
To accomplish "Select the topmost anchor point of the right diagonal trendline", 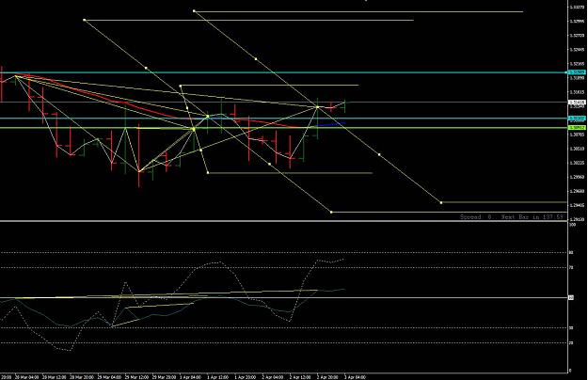I will (x=194, y=11).
